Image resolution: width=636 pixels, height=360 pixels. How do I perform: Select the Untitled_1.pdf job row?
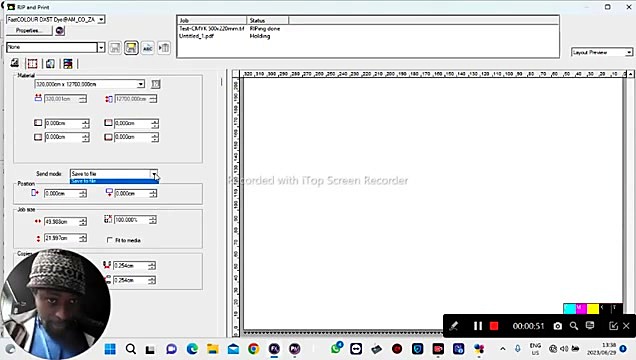pyautogui.click(x=224, y=36)
